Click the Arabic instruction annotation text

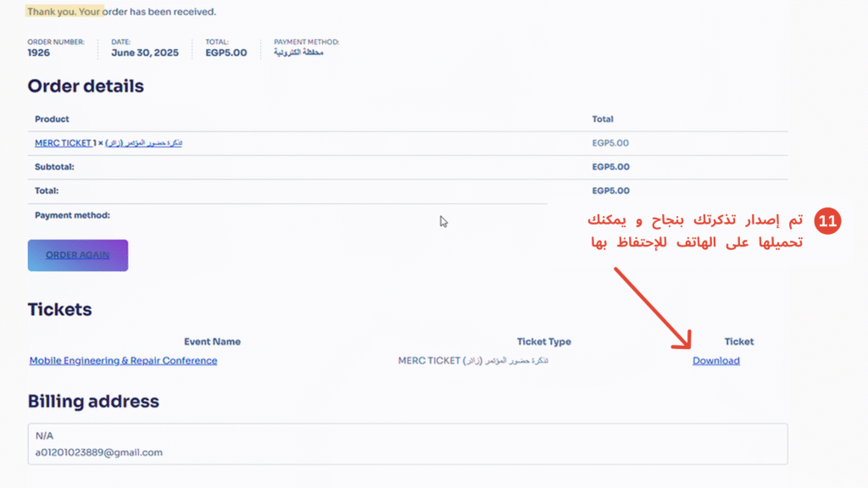pyautogui.click(x=695, y=231)
